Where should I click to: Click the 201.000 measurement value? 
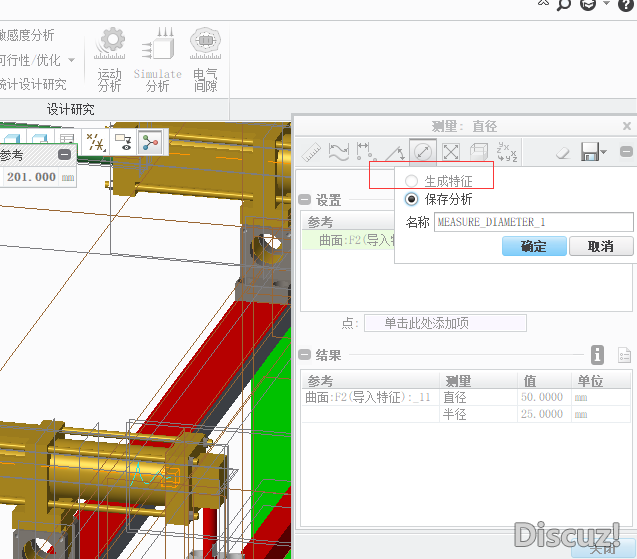tap(31, 177)
